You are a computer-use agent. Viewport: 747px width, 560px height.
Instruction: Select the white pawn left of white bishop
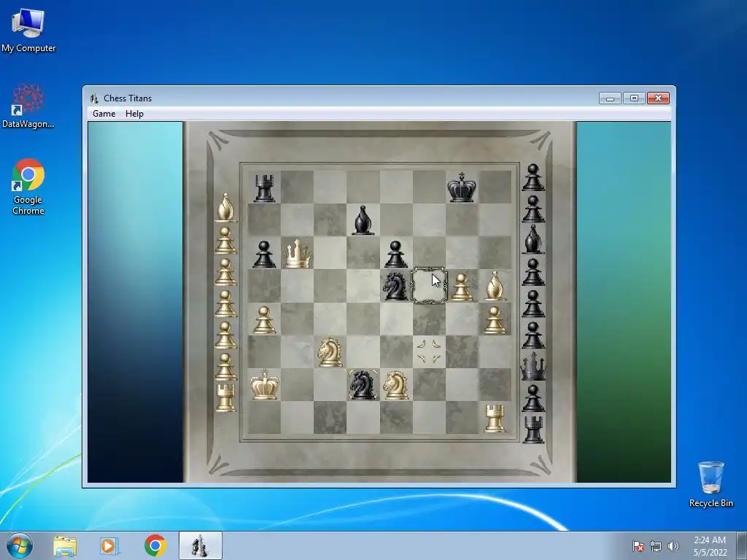461,287
